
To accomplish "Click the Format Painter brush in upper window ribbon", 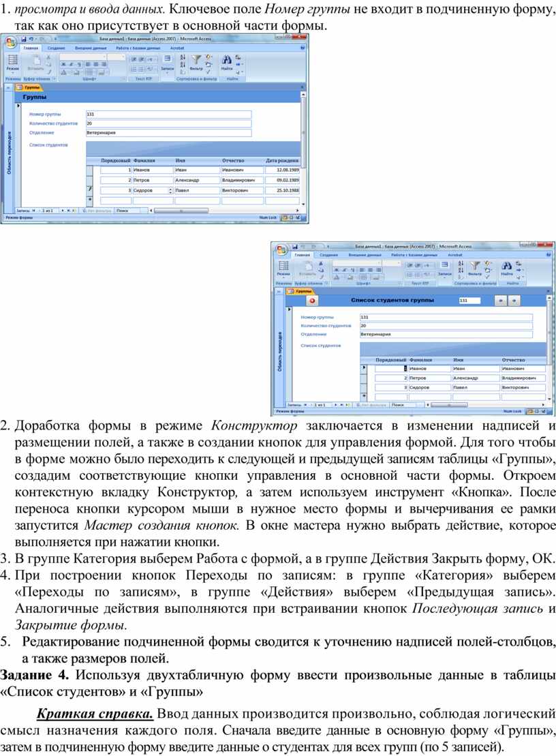I will pos(48,72).
